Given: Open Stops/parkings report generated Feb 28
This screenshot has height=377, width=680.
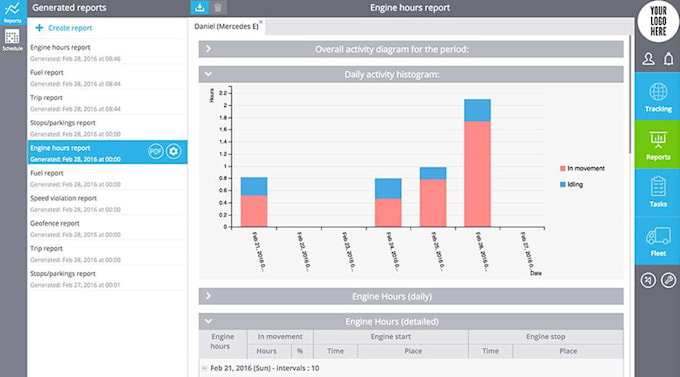Looking at the screenshot, I should [107, 128].
